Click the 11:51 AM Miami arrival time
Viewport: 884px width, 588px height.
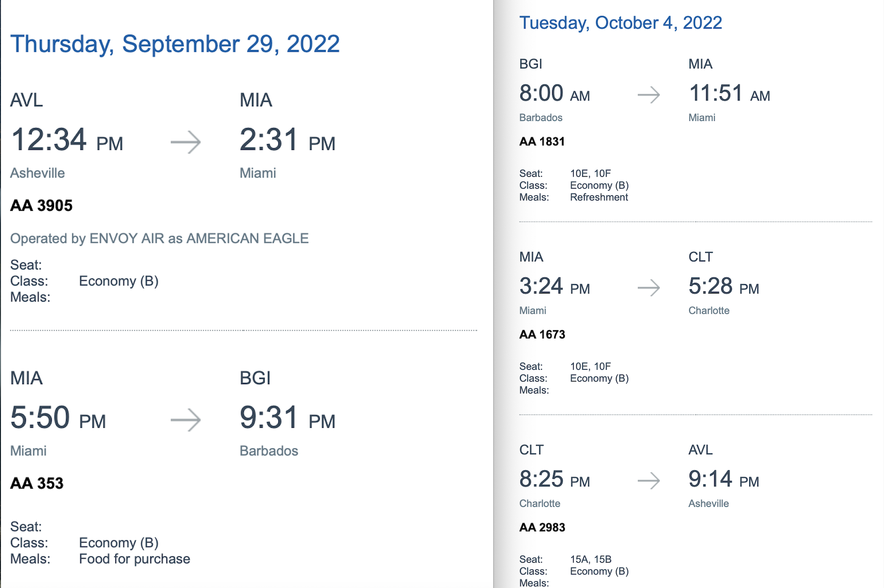730,94
